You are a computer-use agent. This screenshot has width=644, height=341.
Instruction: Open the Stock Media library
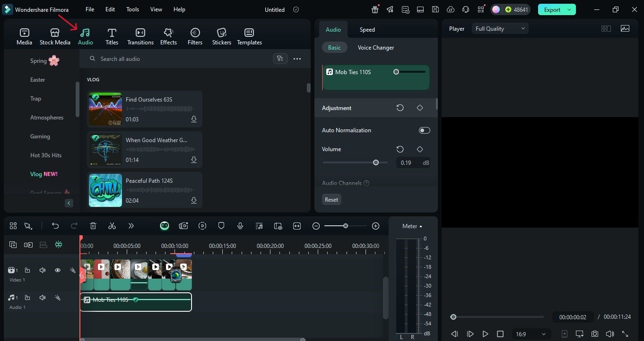(55, 36)
